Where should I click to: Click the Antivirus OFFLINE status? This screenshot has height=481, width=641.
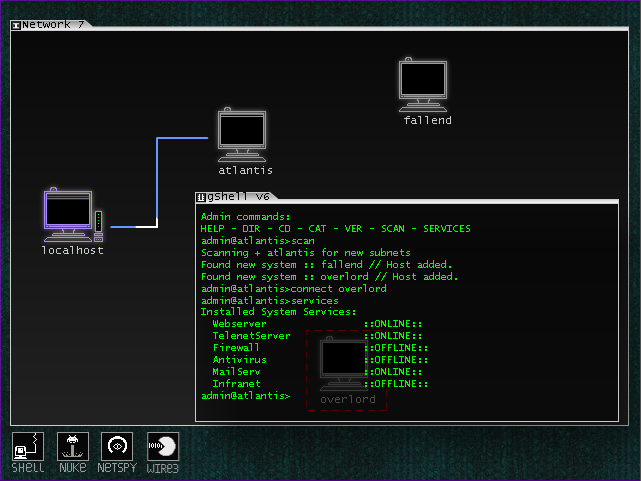point(399,360)
